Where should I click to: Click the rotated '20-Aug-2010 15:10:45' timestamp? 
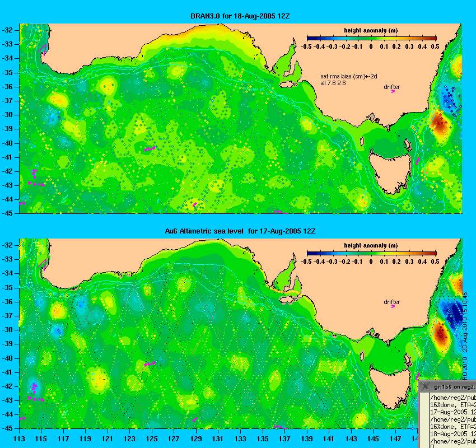pos(465,322)
